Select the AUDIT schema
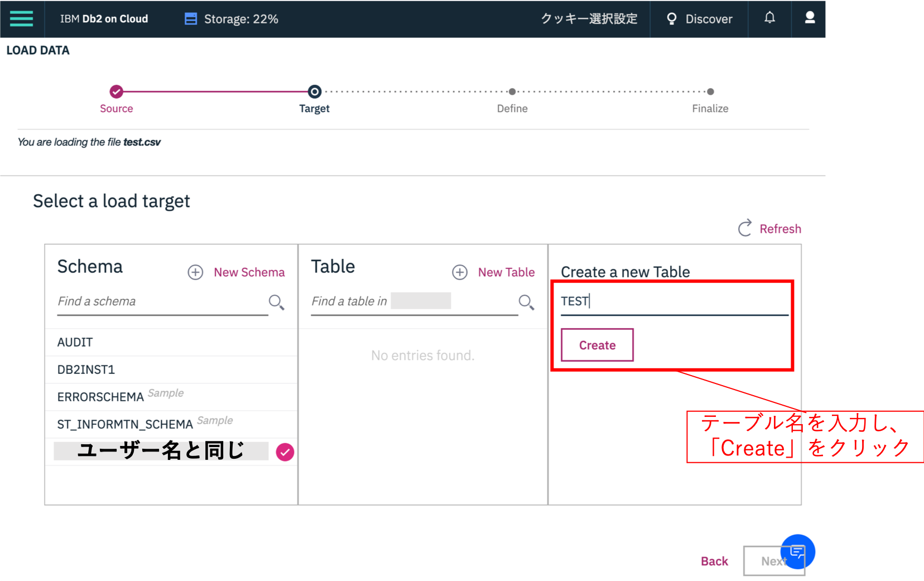The image size is (924, 581). (x=75, y=342)
